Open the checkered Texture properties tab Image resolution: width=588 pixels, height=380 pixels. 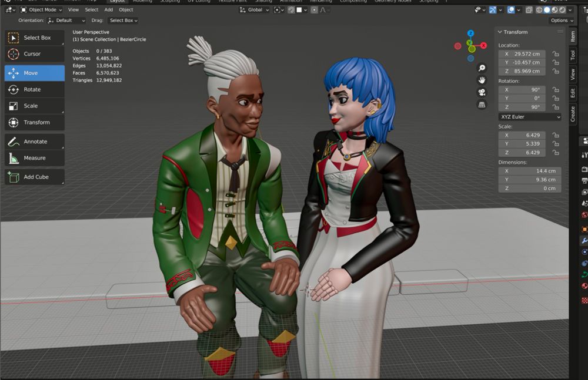(584, 301)
